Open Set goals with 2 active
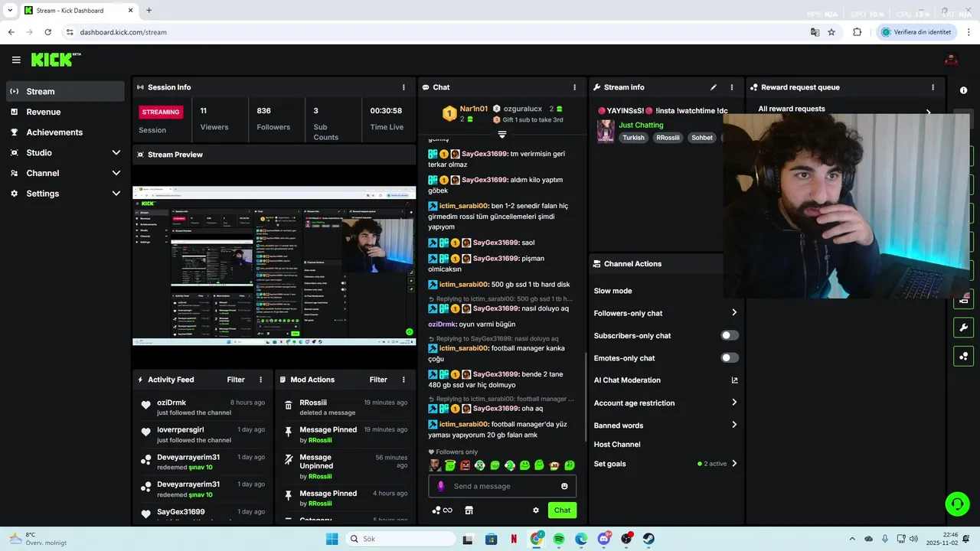The width and height of the screenshot is (980, 551). (x=666, y=464)
